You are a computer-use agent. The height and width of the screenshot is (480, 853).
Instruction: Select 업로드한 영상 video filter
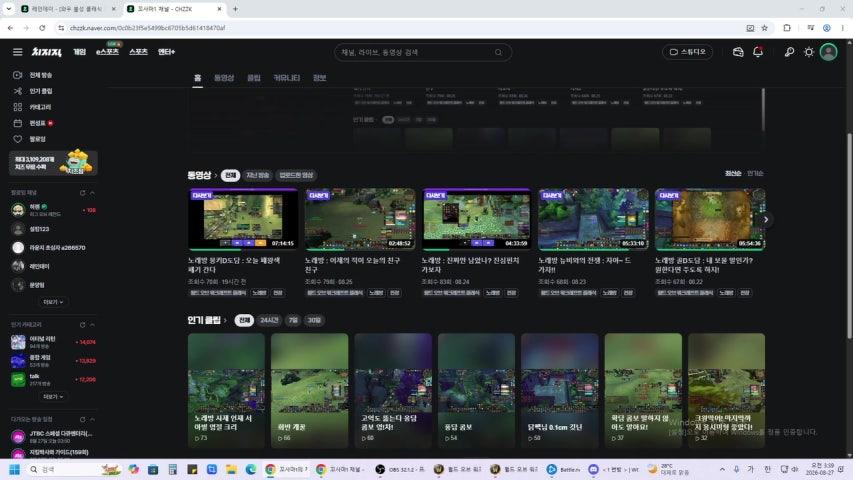pos(296,175)
